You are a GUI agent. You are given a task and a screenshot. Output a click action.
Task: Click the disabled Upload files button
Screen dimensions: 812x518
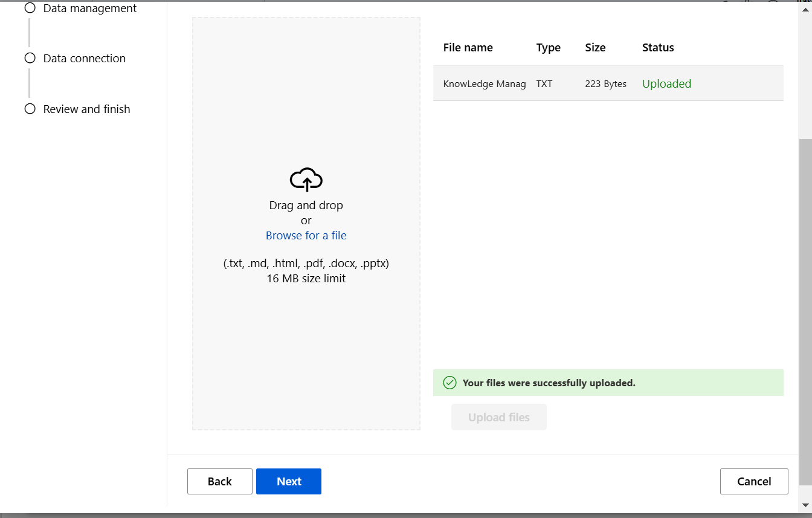(499, 417)
